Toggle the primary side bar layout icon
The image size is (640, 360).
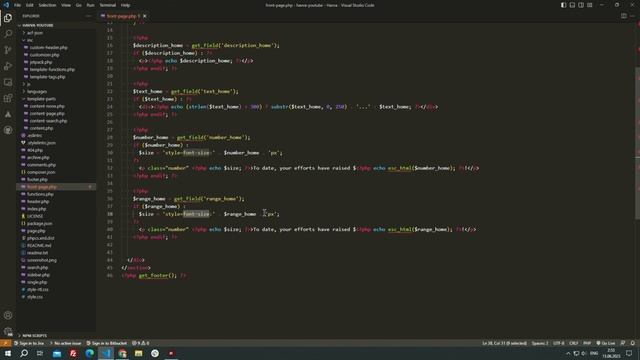(x=563, y=5)
